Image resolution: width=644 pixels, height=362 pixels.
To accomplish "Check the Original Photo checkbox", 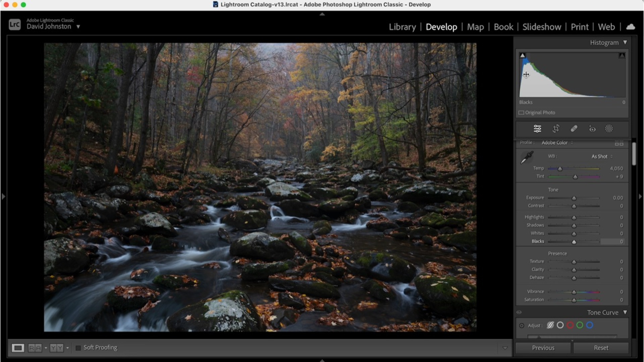I will click(521, 113).
